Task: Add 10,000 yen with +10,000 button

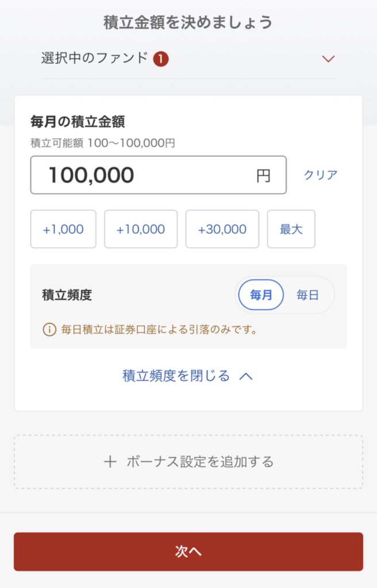Action: click(x=141, y=229)
